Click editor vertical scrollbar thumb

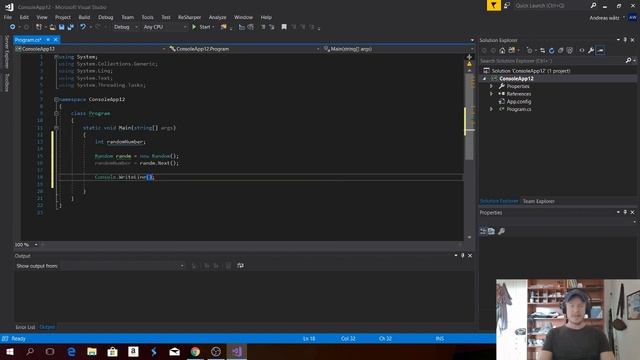pos(469,116)
